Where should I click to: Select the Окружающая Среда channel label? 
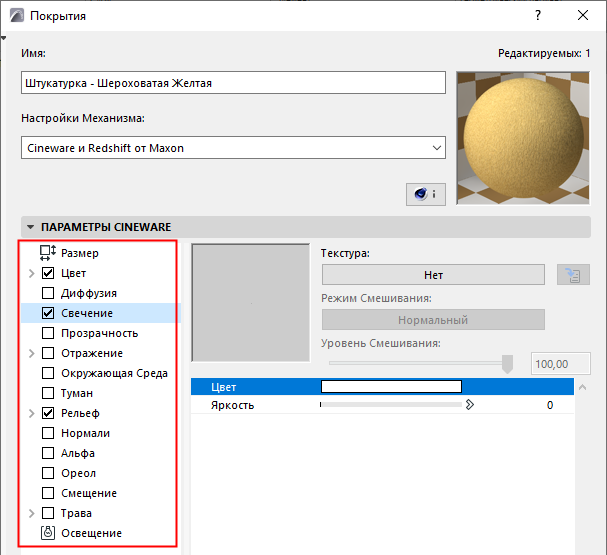click(x=114, y=373)
